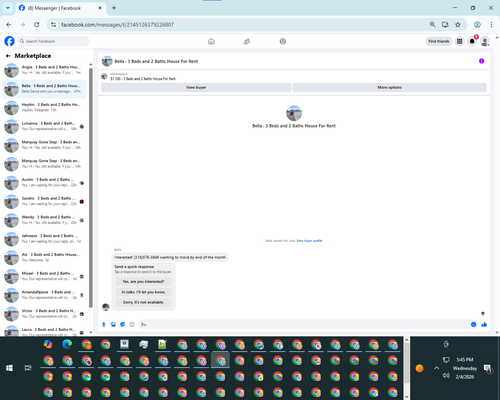Click the conversation list scrollbar
Image resolution: width=500 pixels, height=400 pixels.
[91, 188]
